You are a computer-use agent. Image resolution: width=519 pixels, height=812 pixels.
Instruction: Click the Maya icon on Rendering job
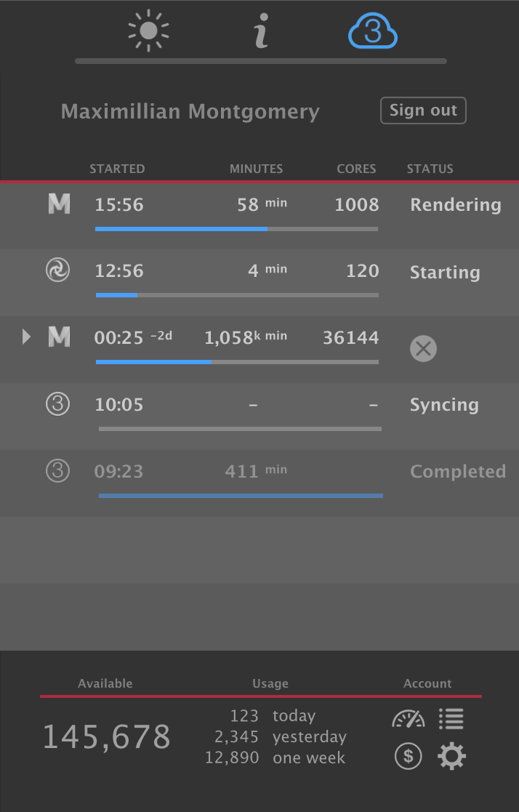click(x=59, y=204)
